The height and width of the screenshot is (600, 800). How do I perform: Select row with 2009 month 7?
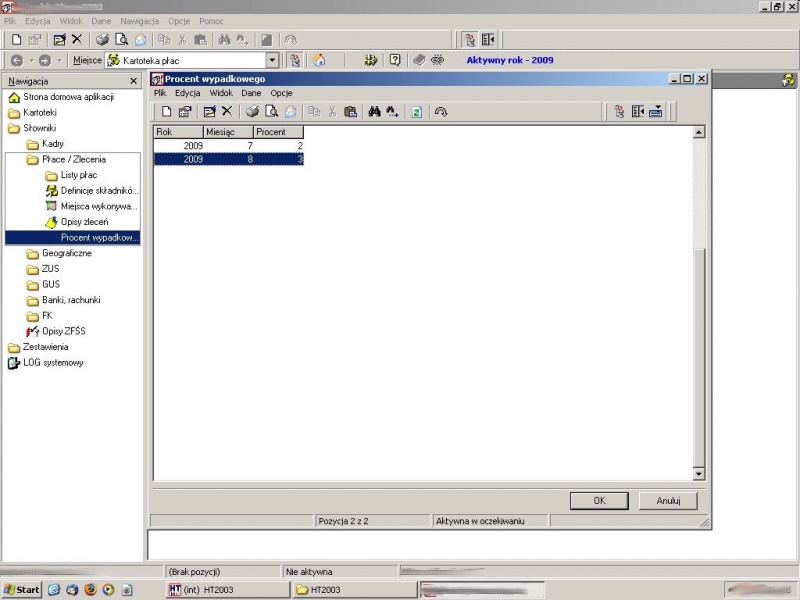click(229, 145)
